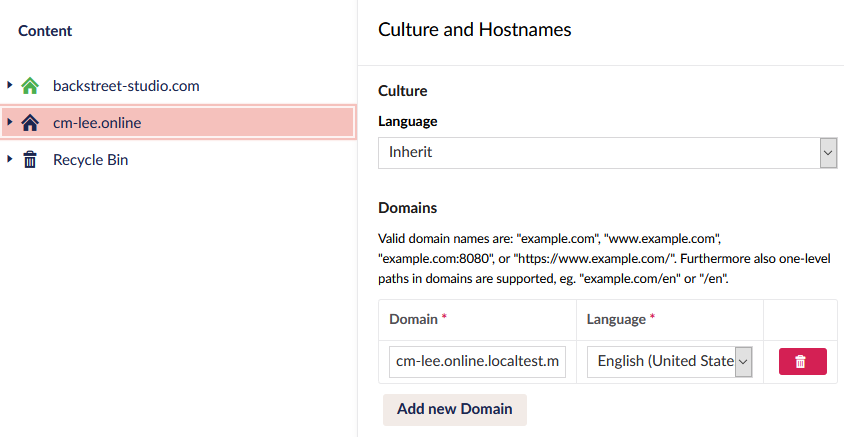Click the Domain column header in table

413,319
